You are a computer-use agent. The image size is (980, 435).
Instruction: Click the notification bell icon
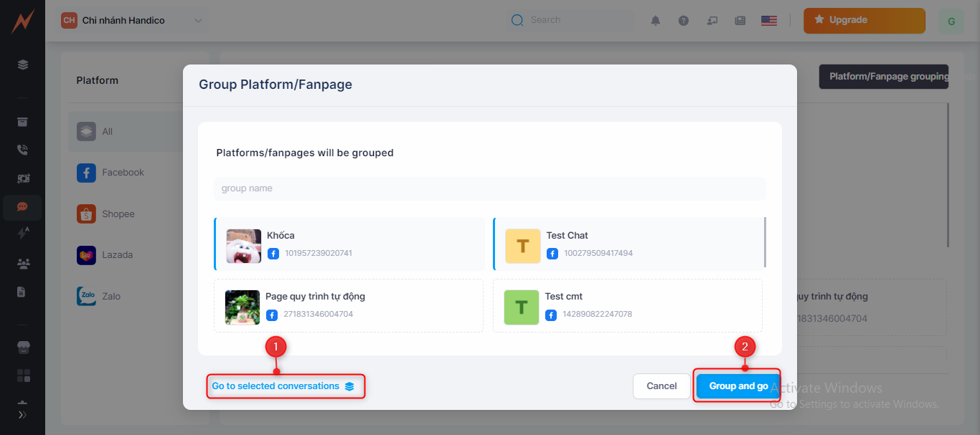pyautogui.click(x=655, y=21)
